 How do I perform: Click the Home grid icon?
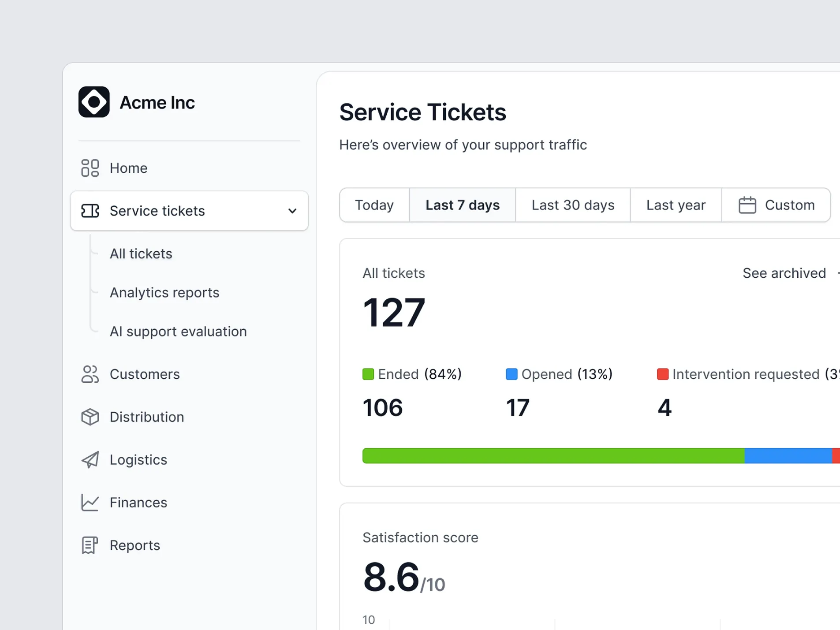[x=90, y=168]
